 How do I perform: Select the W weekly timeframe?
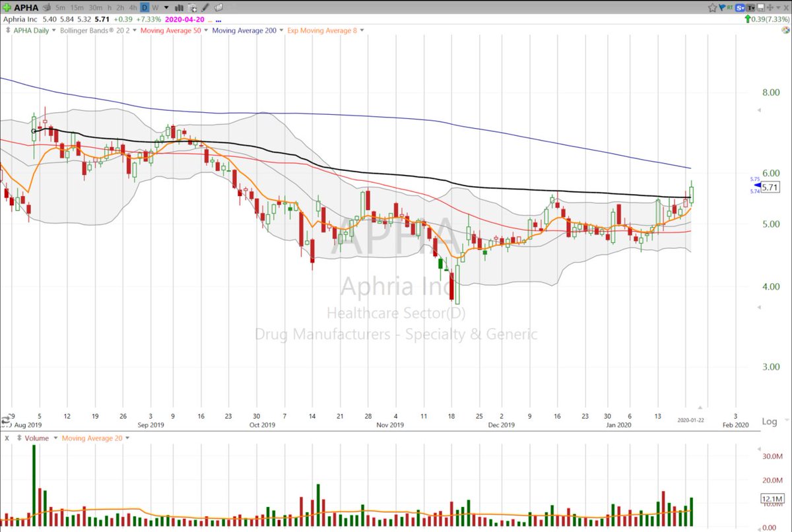pyautogui.click(x=155, y=8)
